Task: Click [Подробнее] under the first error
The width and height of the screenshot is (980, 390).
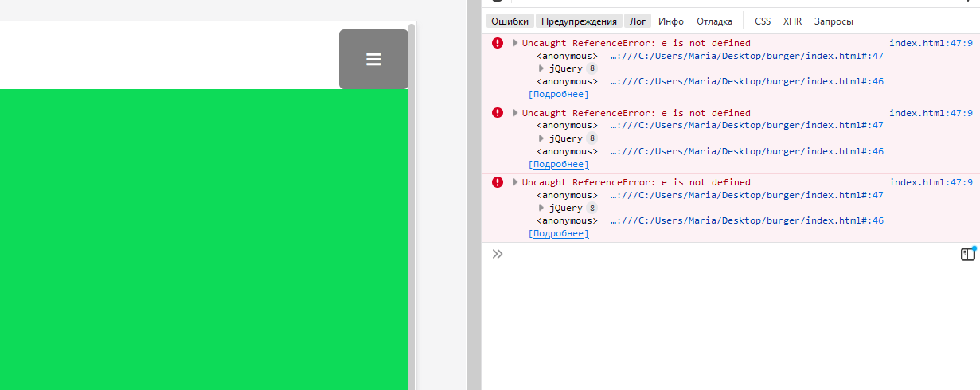Action: tap(559, 95)
